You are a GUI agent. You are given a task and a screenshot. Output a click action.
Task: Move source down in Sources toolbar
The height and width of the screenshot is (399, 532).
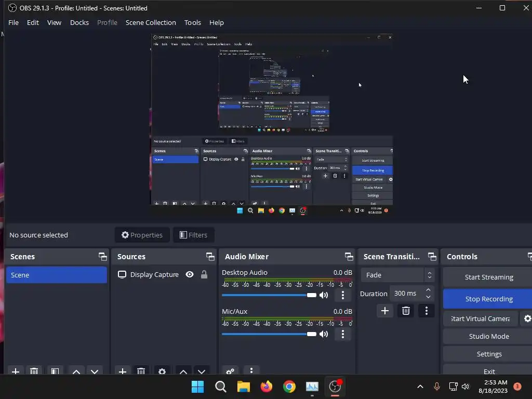tap(202, 371)
